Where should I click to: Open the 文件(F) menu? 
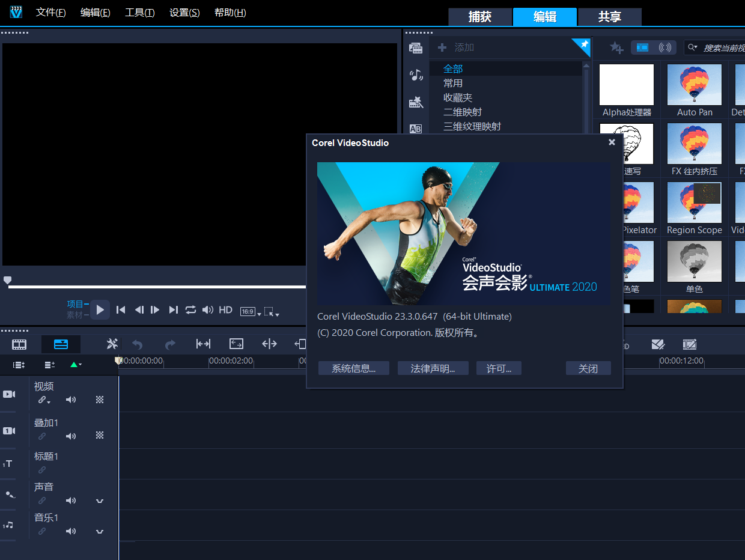point(51,13)
